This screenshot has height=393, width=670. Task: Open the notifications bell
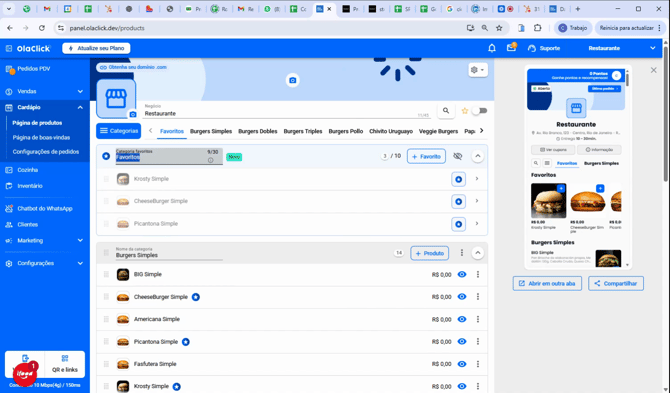point(492,48)
